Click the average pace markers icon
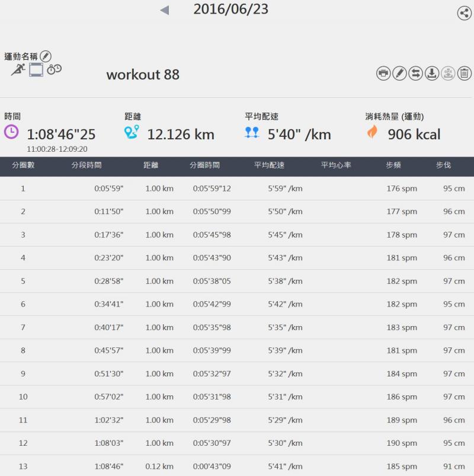The height and width of the screenshot is (476, 474). click(252, 132)
